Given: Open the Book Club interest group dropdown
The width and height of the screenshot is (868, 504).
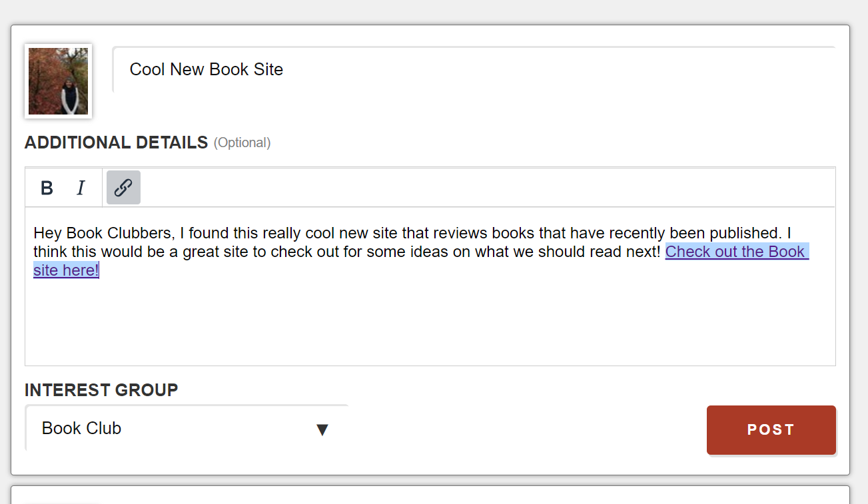Looking at the screenshot, I should click(187, 428).
